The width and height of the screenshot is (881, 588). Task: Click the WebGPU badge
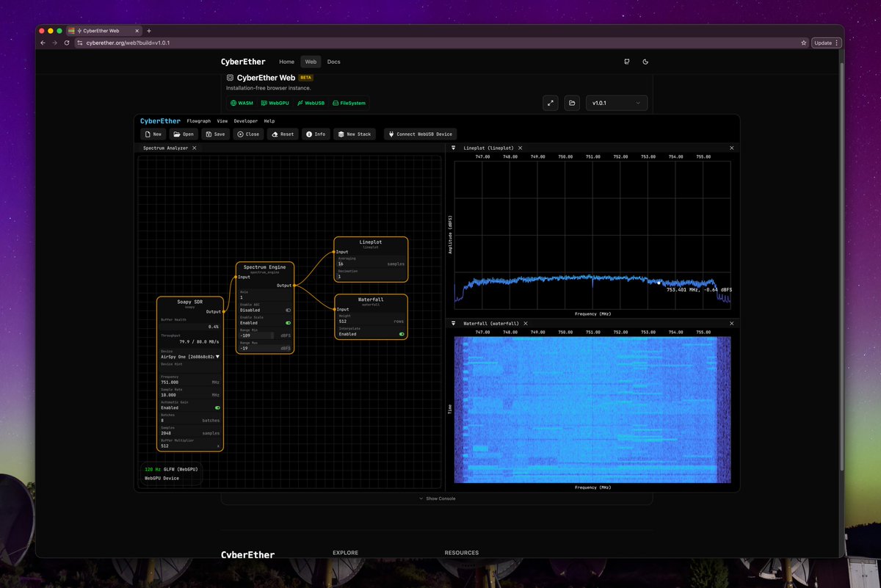[x=275, y=104]
